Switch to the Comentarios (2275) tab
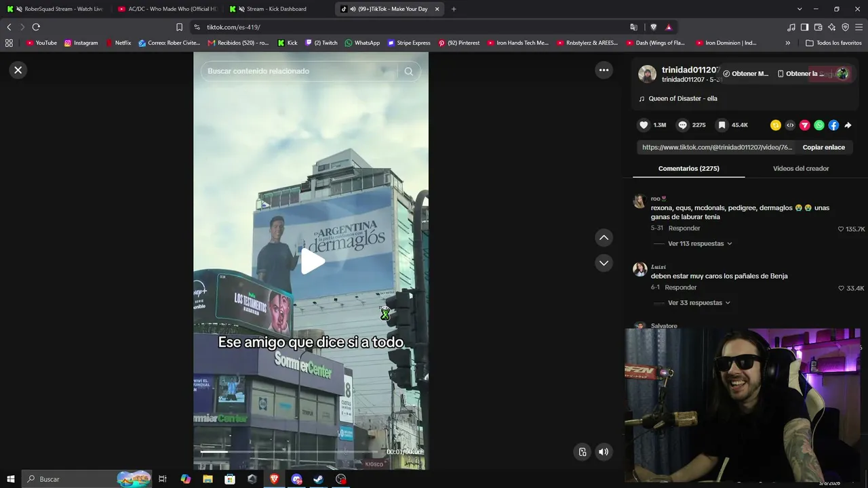Image resolution: width=868 pixels, height=488 pixels. tap(689, 169)
